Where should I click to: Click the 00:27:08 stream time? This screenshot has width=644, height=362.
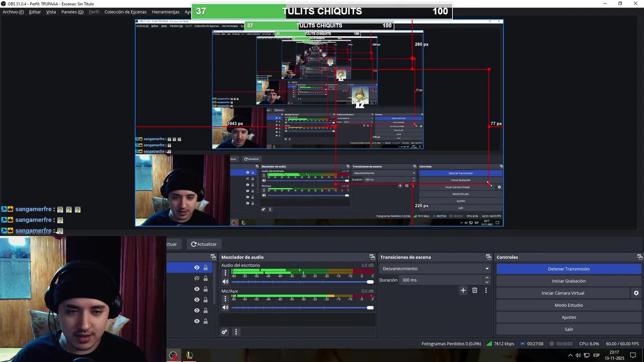(535, 344)
